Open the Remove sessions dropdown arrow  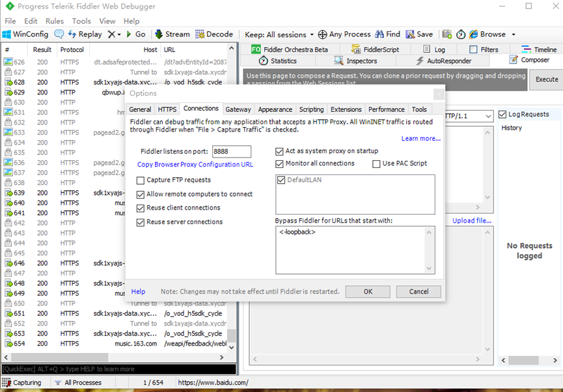(119, 35)
